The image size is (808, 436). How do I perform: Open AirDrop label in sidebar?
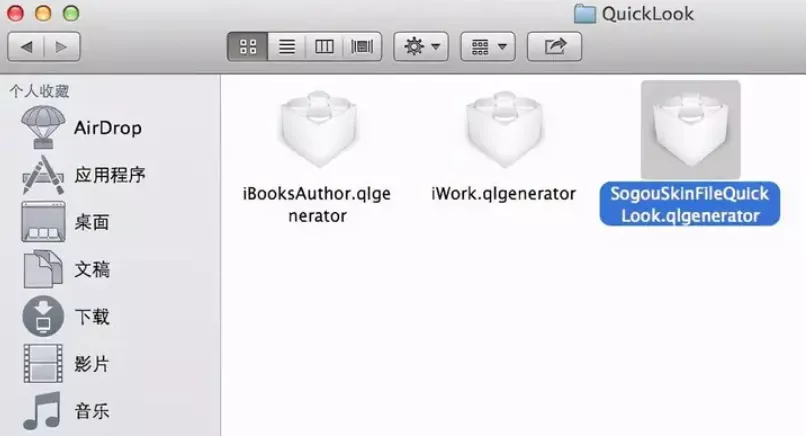(x=108, y=128)
